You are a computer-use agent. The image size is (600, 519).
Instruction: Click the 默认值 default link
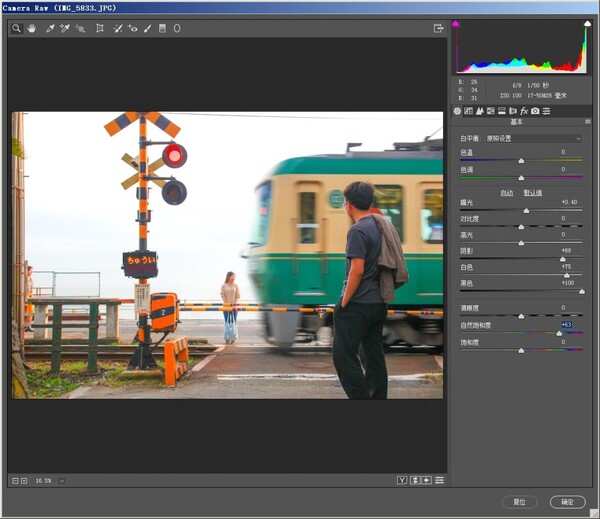533,193
